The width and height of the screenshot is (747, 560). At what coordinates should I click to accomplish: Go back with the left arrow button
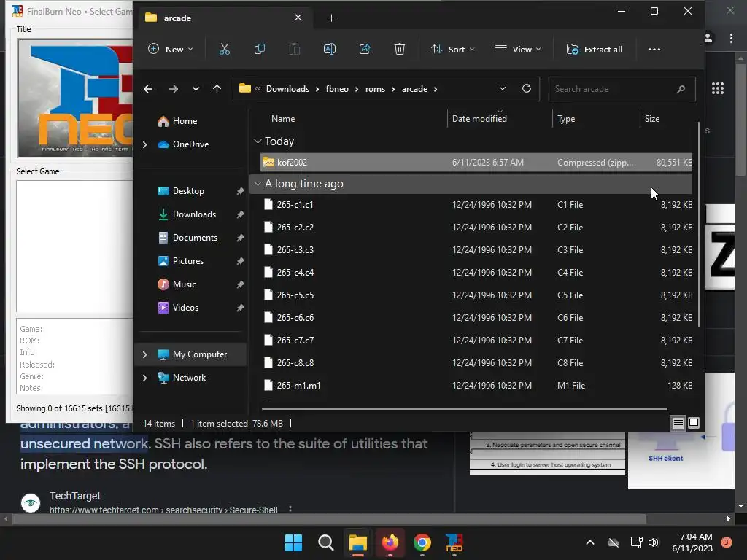148,89
